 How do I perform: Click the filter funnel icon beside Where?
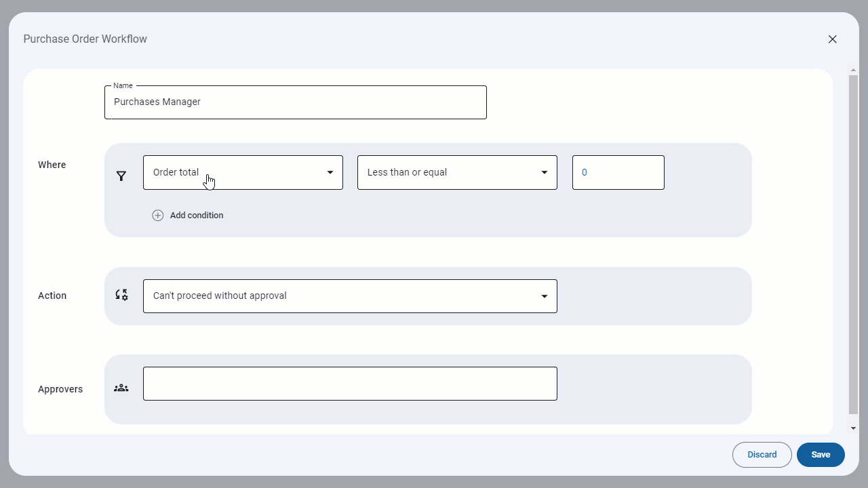tap(121, 176)
